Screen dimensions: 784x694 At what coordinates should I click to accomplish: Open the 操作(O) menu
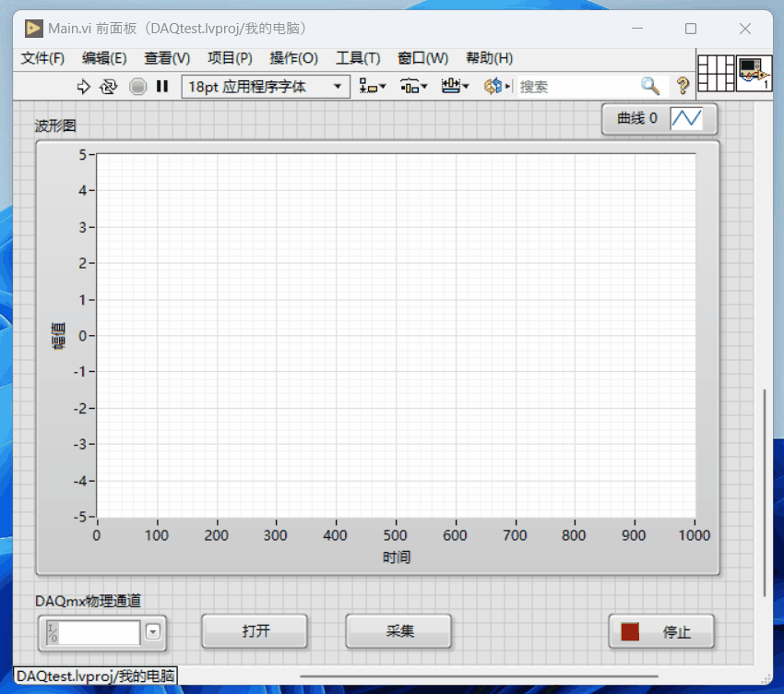[293, 57]
